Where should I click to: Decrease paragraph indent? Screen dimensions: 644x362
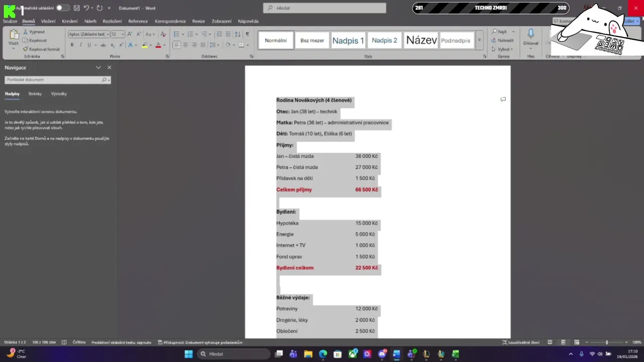coord(219,34)
